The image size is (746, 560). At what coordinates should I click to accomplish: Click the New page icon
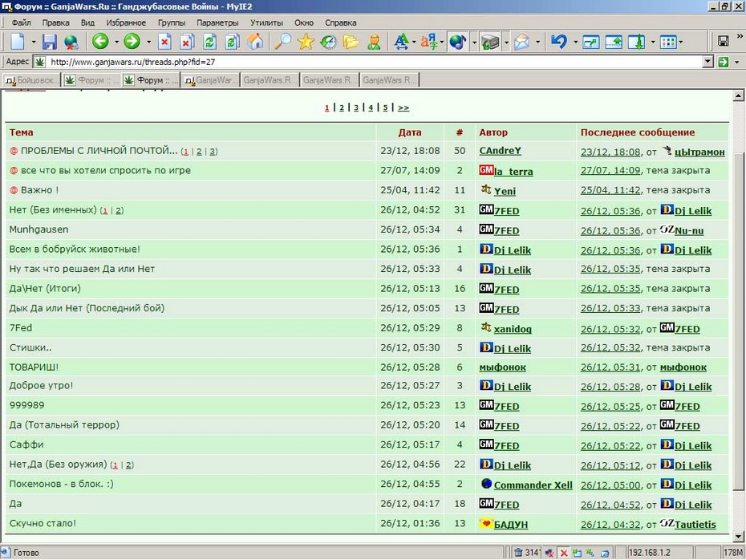pos(18,42)
